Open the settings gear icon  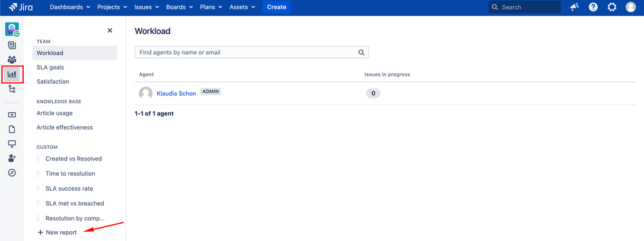coord(612,7)
